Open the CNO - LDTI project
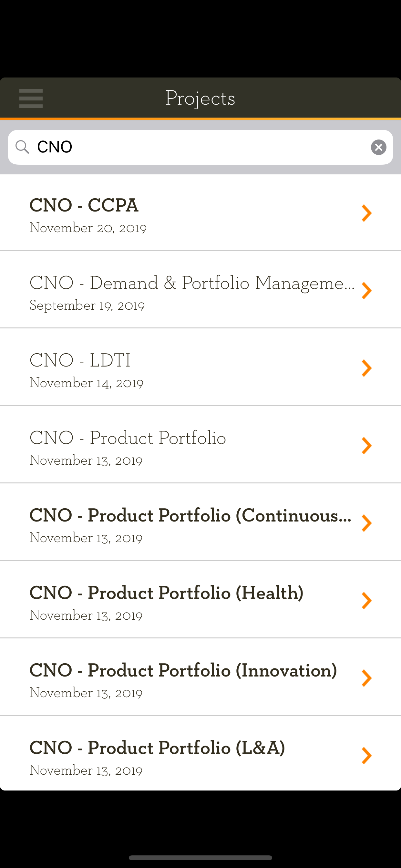This screenshot has width=401, height=868. coord(80,360)
